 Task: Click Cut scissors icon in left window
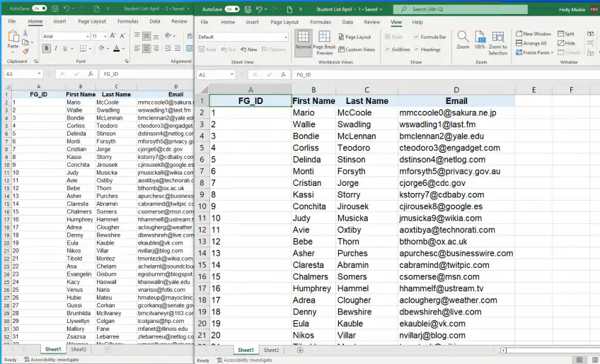click(25, 33)
